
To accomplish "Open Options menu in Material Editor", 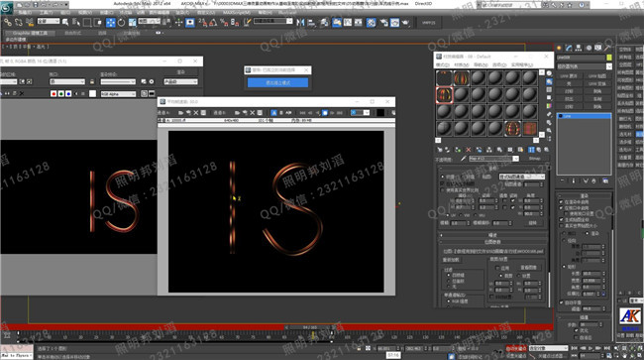I will point(499,64).
